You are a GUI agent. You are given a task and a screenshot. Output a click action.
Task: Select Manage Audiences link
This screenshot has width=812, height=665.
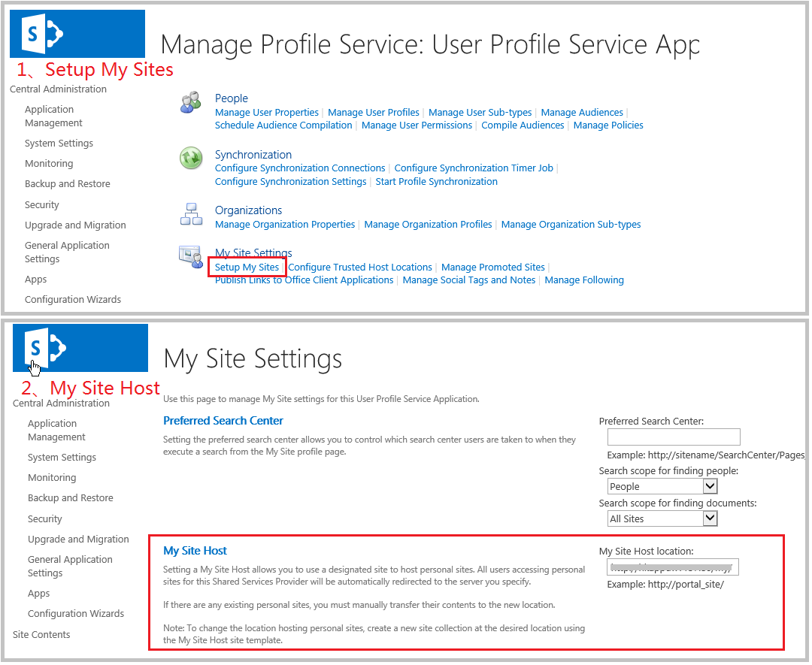(x=582, y=112)
